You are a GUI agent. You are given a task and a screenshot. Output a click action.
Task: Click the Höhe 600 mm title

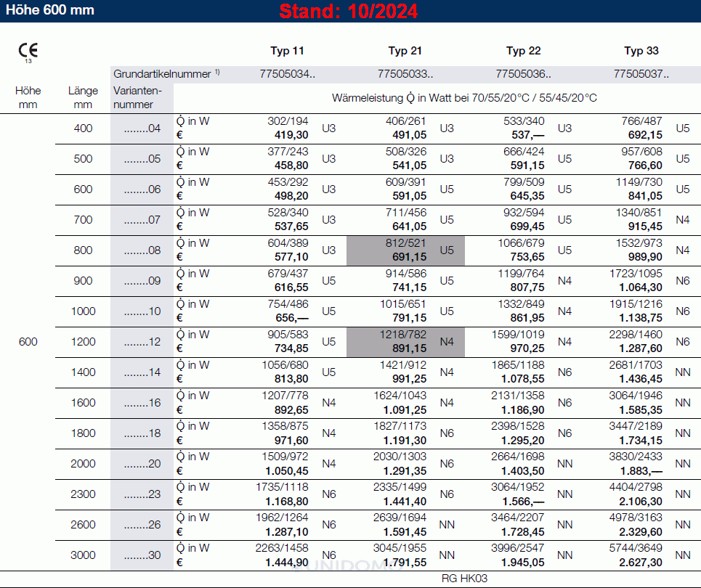[x=50, y=11]
